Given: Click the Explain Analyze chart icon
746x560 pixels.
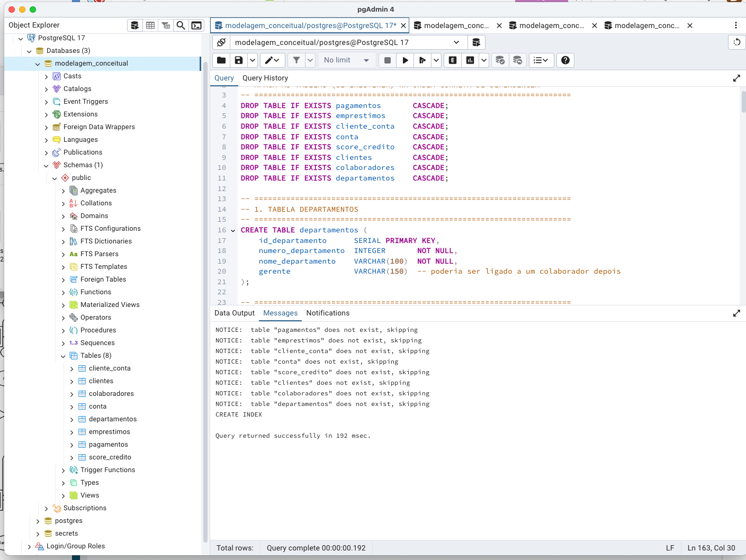Looking at the screenshot, I should click(470, 60).
